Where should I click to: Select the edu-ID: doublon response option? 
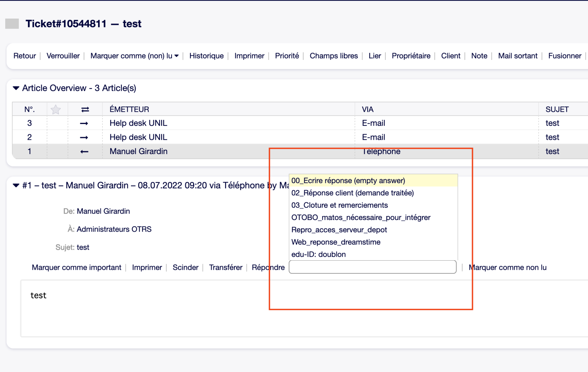pyautogui.click(x=318, y=254)
